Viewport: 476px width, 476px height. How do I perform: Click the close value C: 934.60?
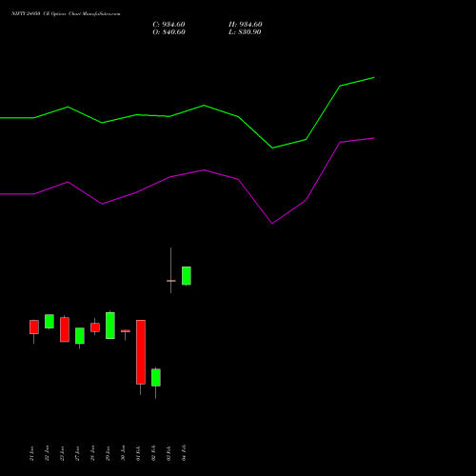click(169, 25)
